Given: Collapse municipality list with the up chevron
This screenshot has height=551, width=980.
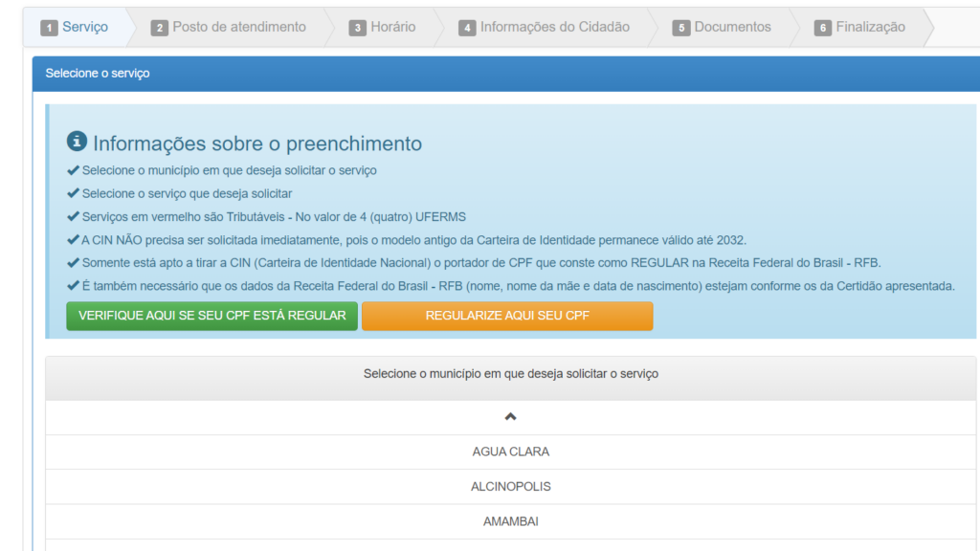Looking at the screenshot, I should tap(510, 417).
